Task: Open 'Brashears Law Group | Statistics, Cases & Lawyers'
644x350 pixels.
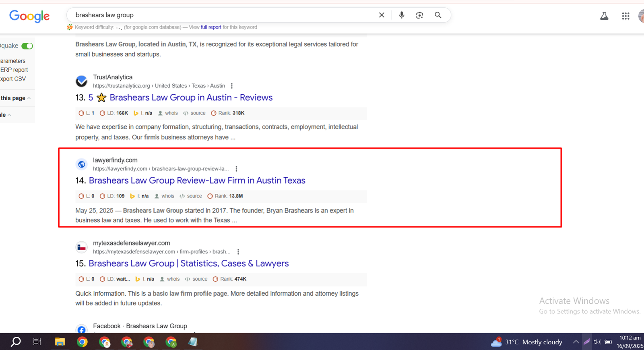Action: (x=188, y=263)
